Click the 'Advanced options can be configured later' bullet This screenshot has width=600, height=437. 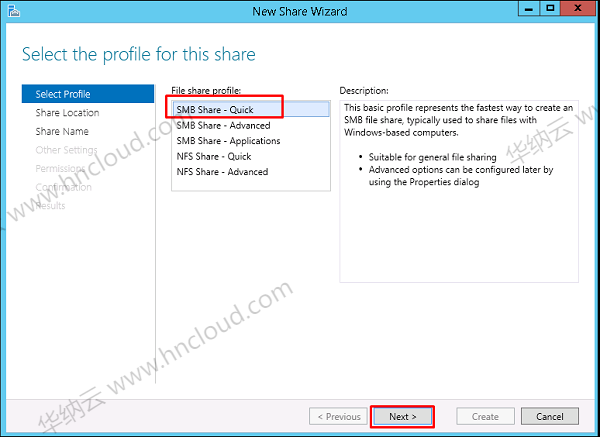[x=461, y=175]
